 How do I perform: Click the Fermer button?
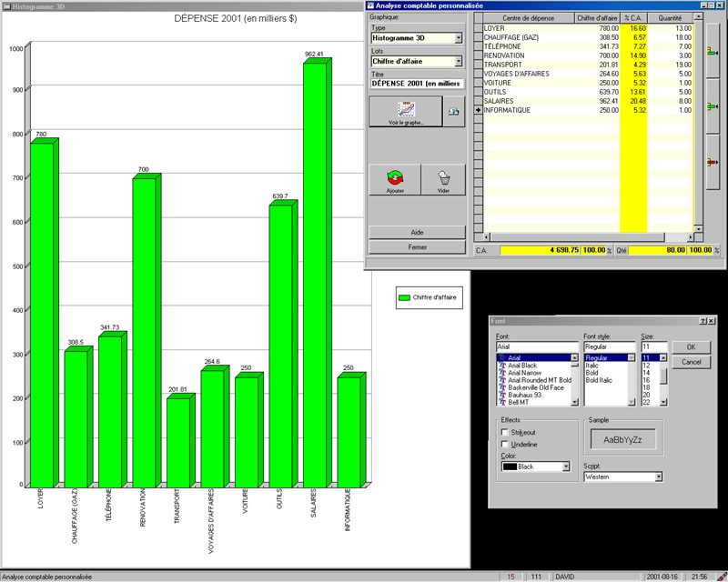417,246
